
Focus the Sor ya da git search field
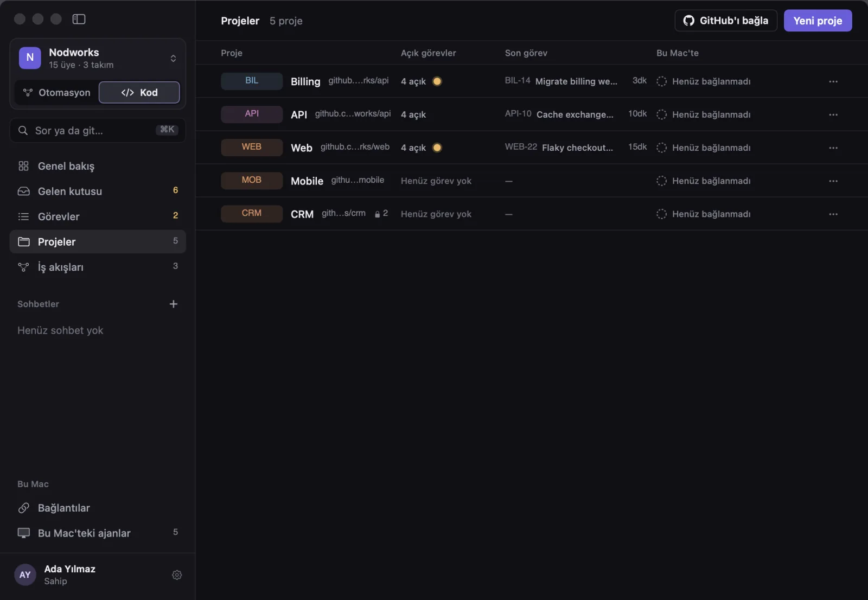point(98,130)
